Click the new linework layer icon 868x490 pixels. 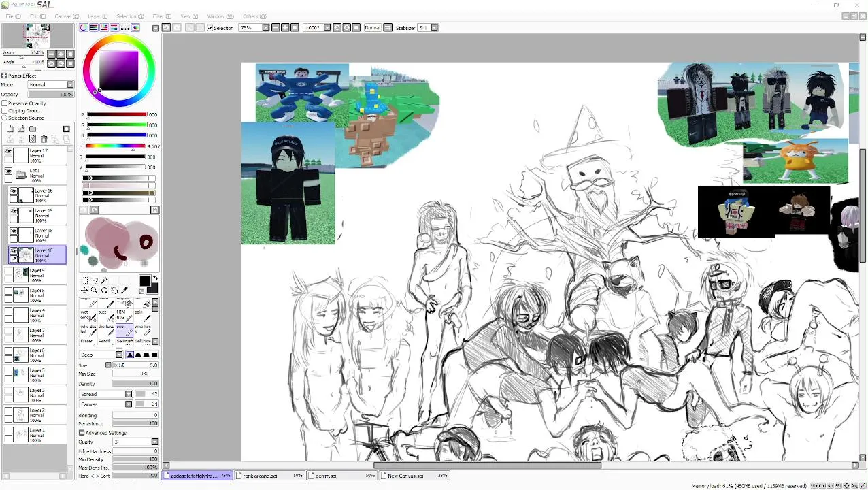tap(21, 129)
